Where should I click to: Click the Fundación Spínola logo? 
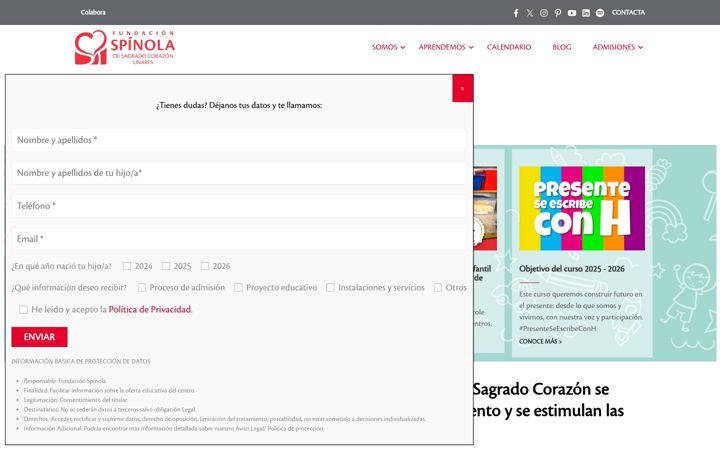click(x=124, y=47)
